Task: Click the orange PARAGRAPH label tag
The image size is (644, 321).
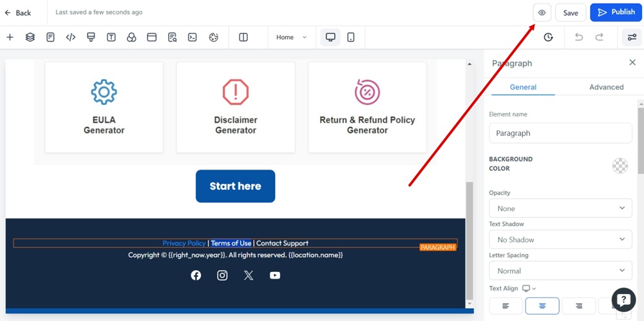Action: [x=438, y=248]
